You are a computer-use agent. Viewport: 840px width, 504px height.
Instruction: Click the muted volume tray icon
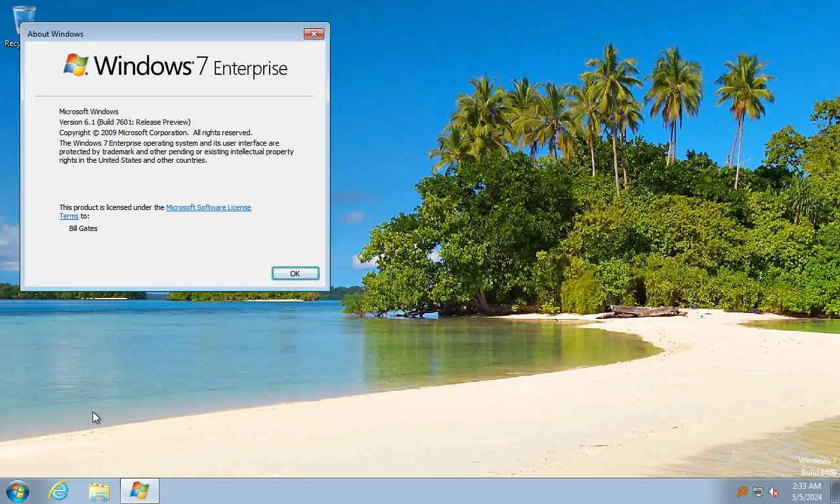(x=774, y=492)
